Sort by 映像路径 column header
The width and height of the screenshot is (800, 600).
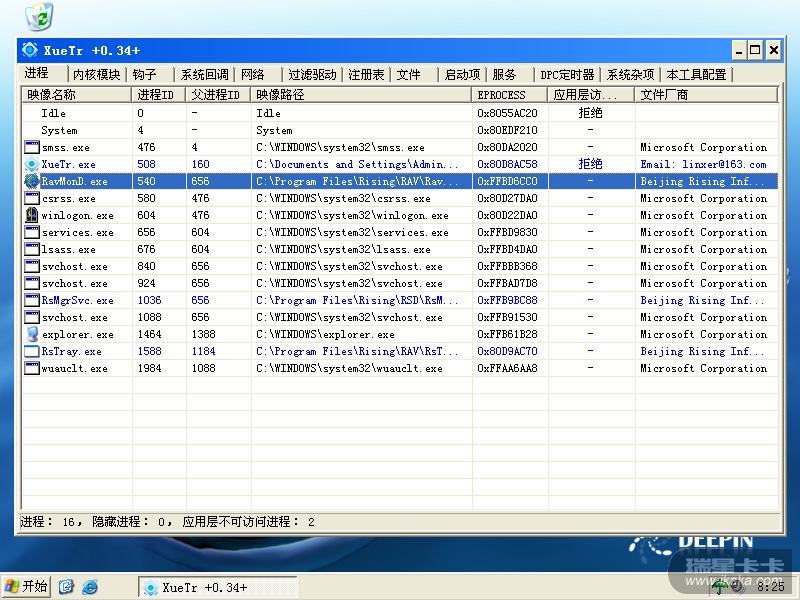[x=361, y=94]
